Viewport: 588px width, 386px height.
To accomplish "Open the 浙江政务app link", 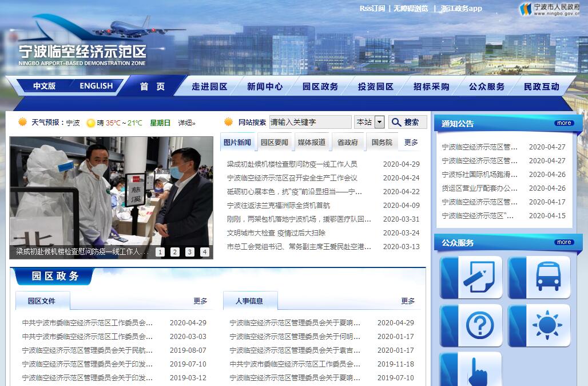I will click(461, 8).
